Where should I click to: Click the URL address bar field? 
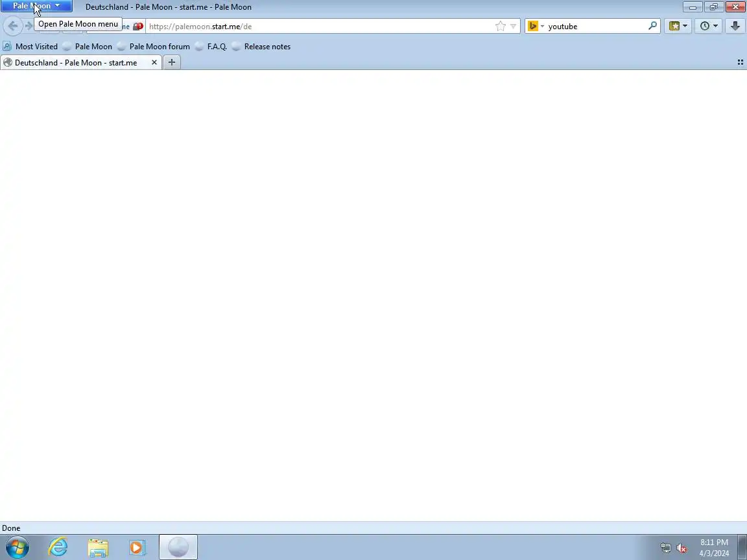coord(320,26)
